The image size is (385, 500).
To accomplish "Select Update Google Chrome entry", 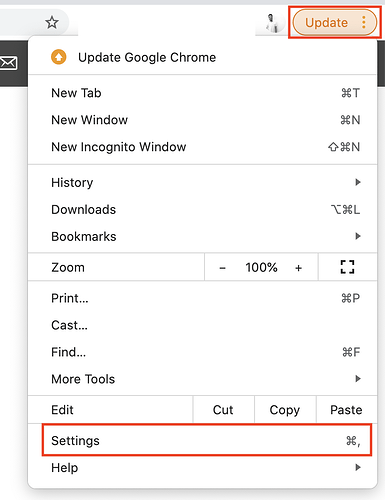I will [202, 57].
